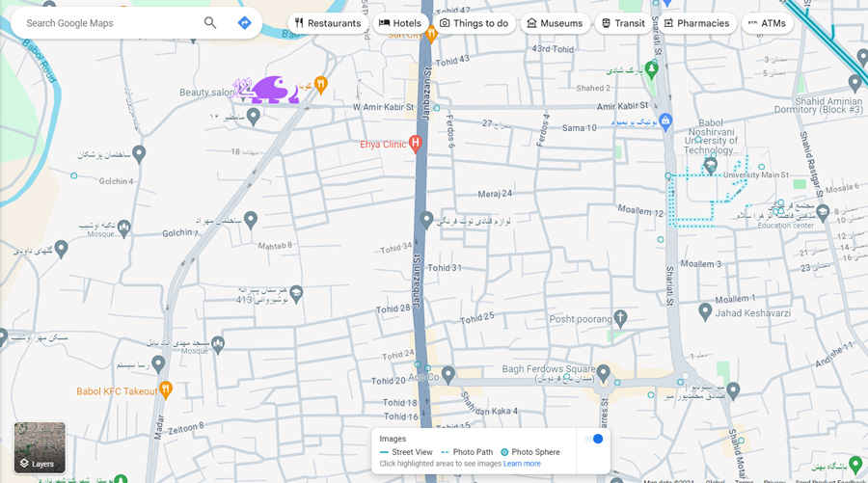Turn off the Images street view toggle
Viewport: 868px width, 483px height.
click(x=593, y=439)
